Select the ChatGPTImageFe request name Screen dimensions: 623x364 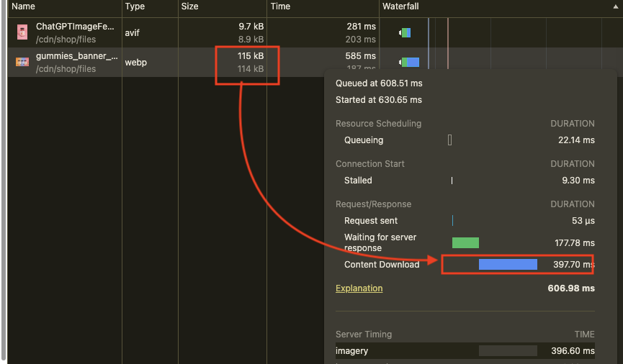coord(75,27)
